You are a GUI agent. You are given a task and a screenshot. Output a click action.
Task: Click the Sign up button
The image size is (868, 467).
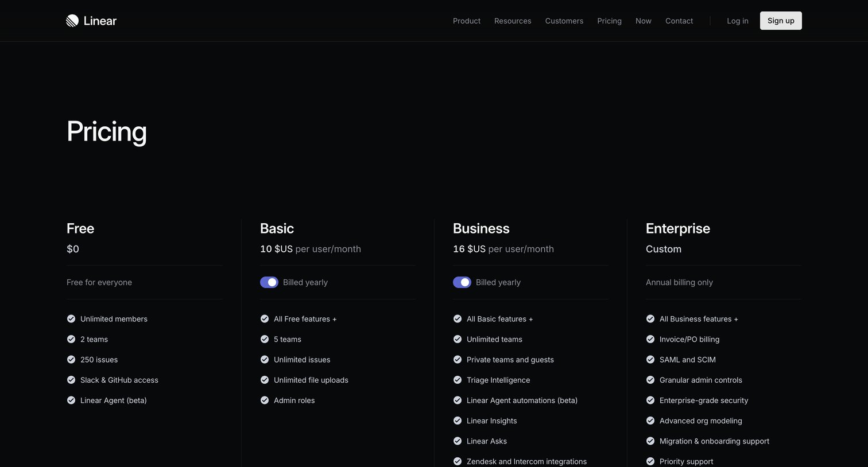point(781,21)
